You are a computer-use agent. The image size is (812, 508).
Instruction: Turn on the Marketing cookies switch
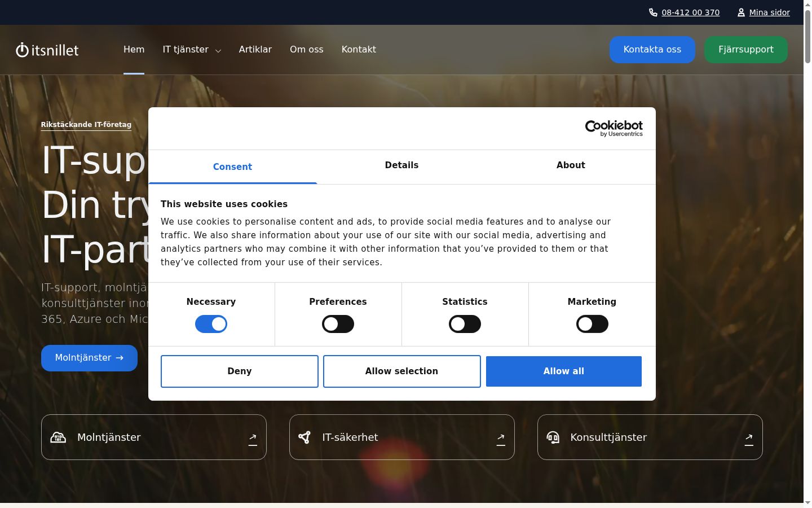pyautogui.click(x=592, y=324)
